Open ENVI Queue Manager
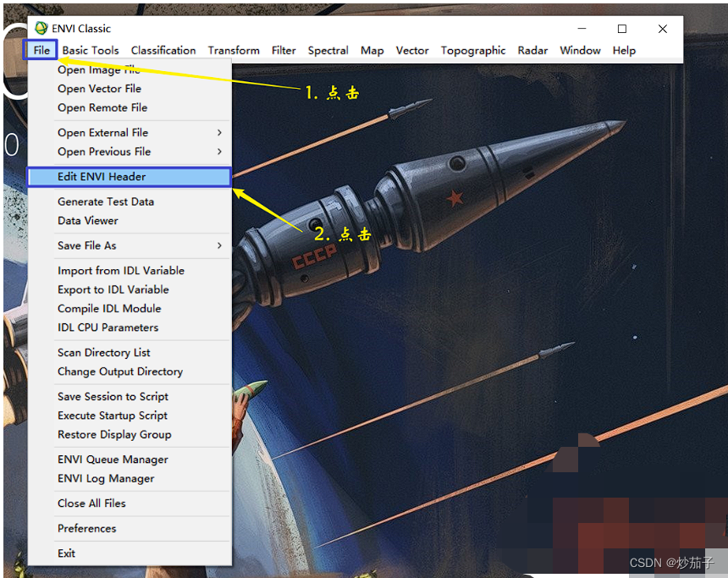The width and height of the screenshot is (728, 578). tap(129, 460)
